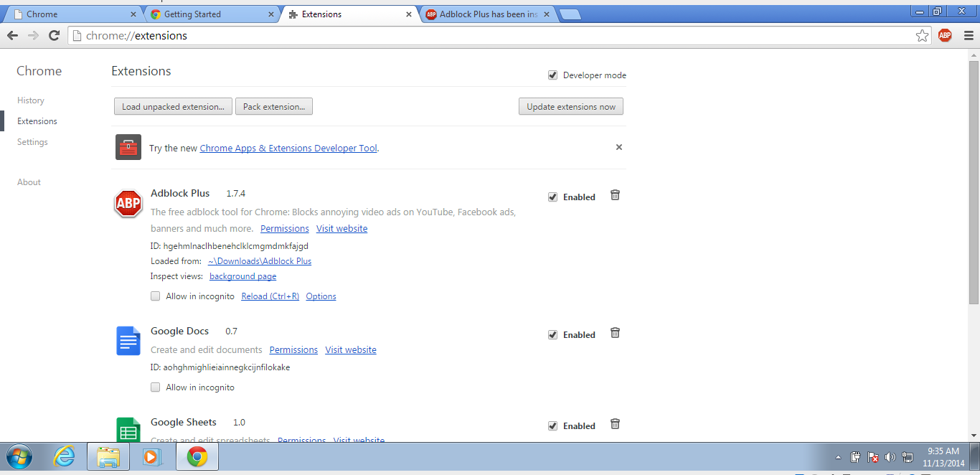Open the Windows Start button

click(x=19, y=457)
